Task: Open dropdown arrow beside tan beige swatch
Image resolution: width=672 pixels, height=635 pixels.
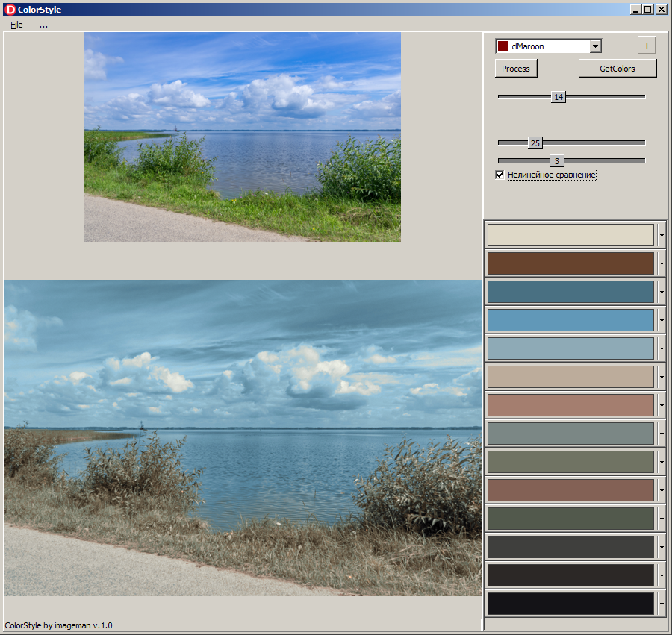Action: tap(662, 377)
